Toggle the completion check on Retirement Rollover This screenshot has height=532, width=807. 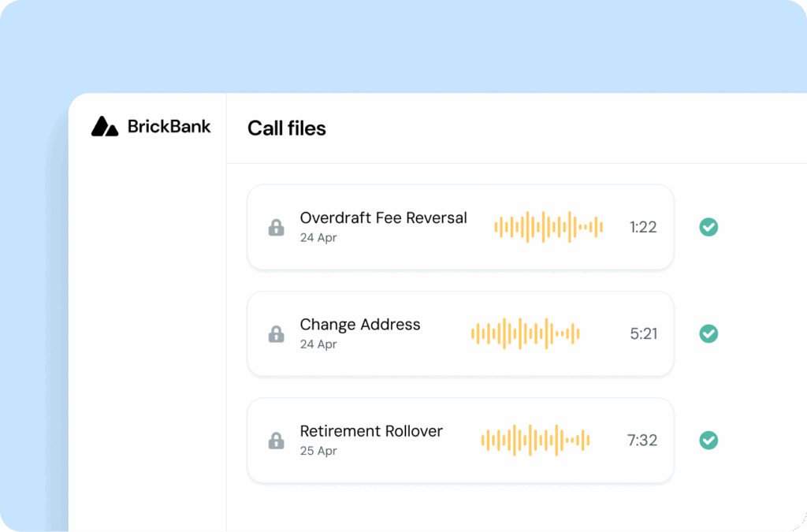[708, 440]
